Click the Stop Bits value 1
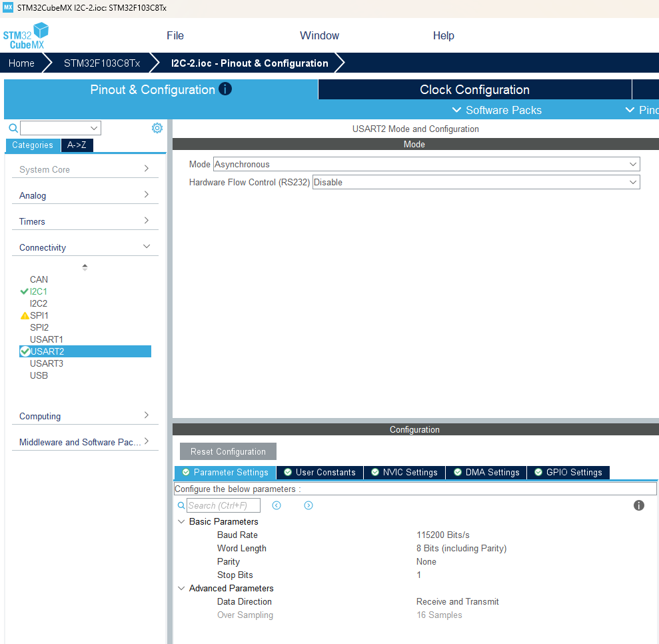This screenshot has height=644, width=659. click(418, 575)
